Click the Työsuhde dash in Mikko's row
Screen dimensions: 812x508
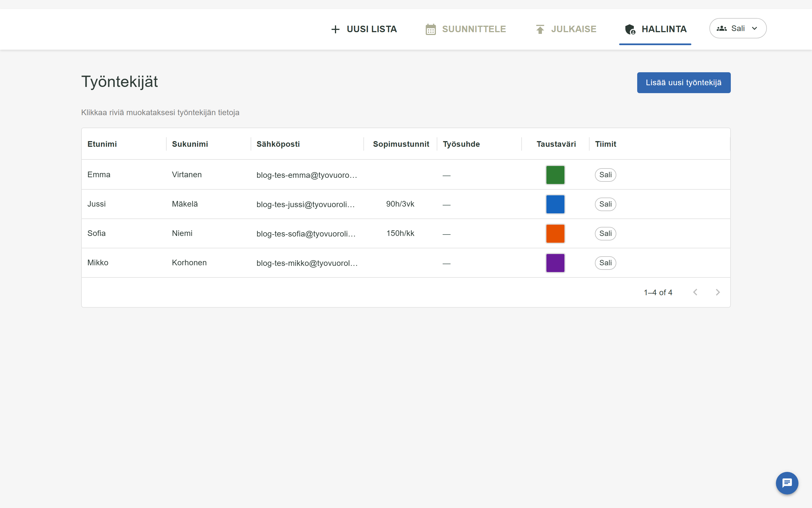click(x=446, y=263)
